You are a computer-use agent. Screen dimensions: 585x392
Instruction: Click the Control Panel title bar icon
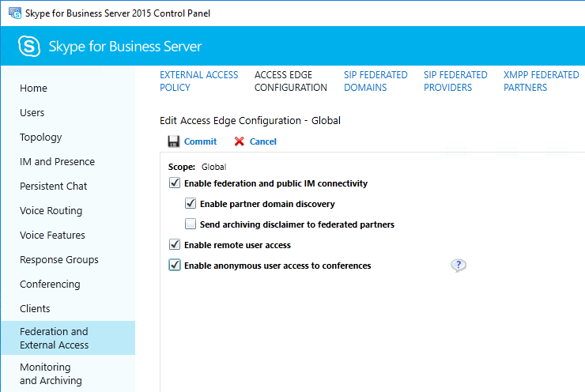[9, 13]
